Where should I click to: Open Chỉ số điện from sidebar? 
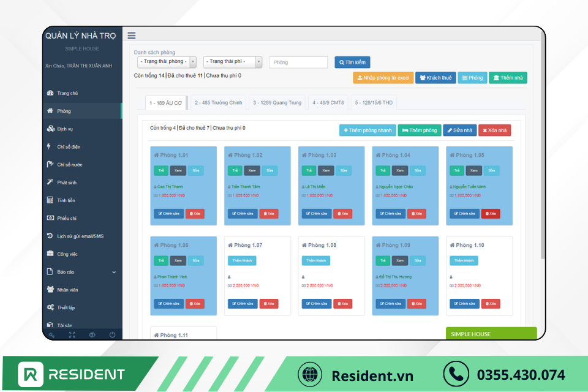[69, 147]
